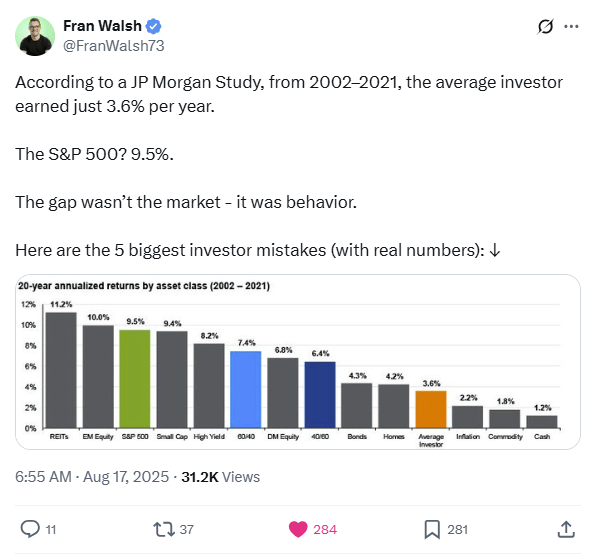
Task: Unlike the tweet via the pink heart
Action: 298,529
